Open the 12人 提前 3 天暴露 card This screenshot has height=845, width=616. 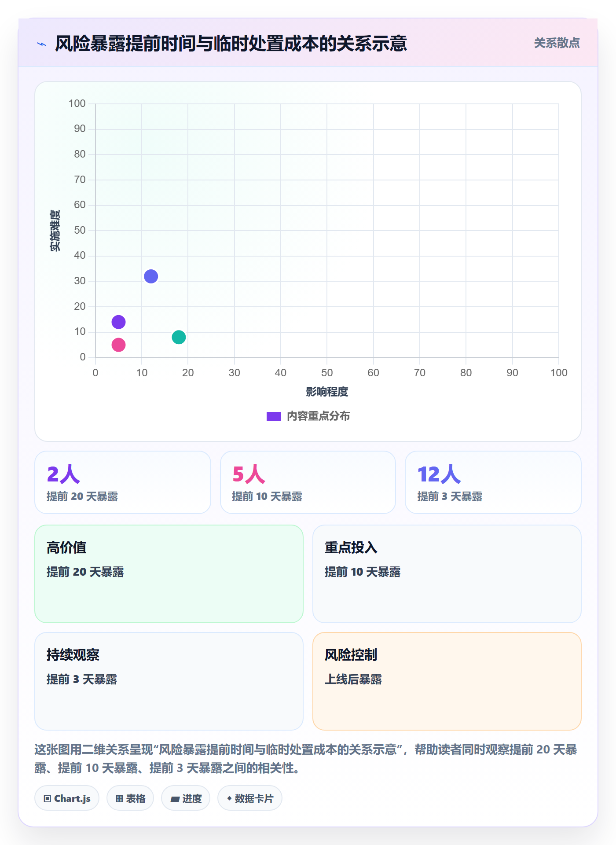[493, 482]
